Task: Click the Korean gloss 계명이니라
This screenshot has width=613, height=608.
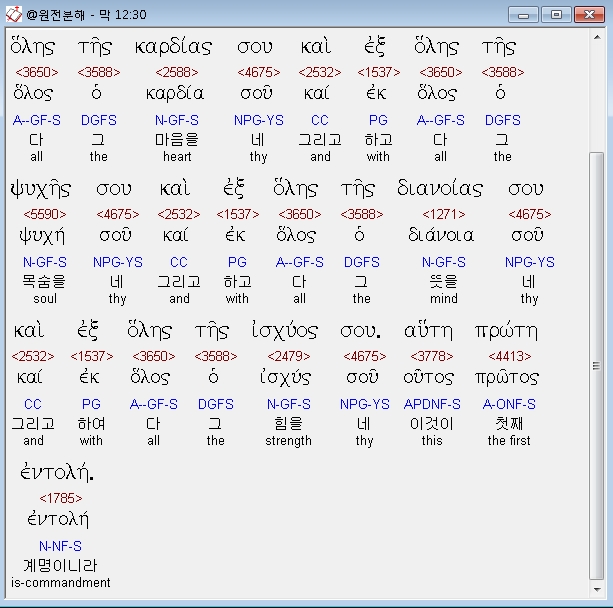Action: pos(60,565)
